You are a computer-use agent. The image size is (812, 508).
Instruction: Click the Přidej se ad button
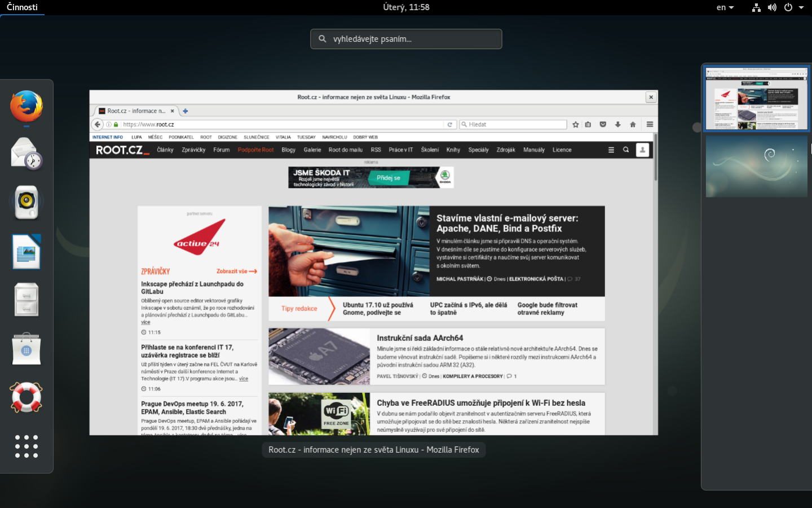389,178
